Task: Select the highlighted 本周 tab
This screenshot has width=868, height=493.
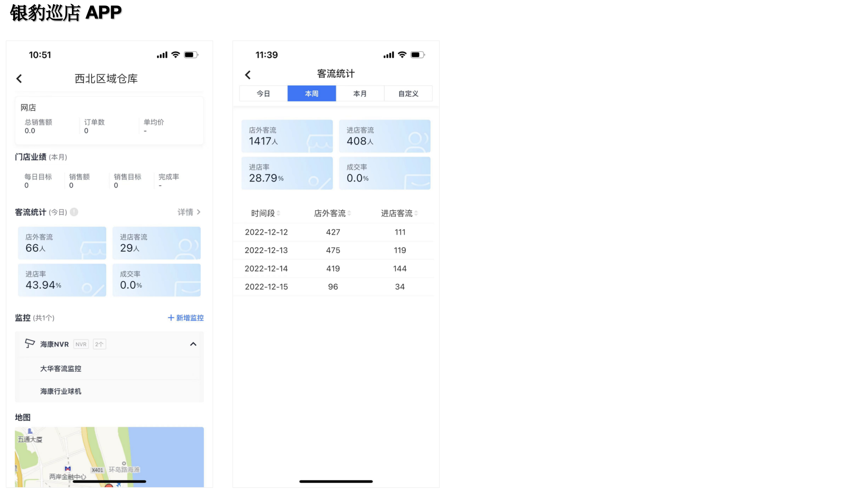Action: click(311, 93)
